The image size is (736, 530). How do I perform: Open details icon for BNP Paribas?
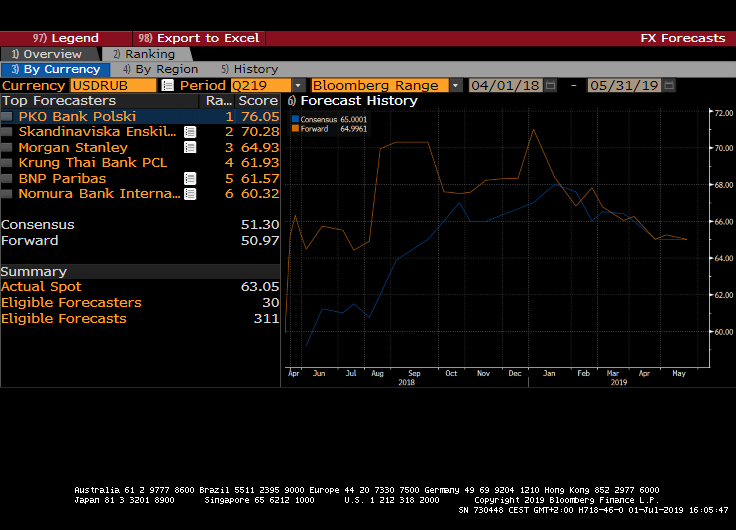click(190, 178)
